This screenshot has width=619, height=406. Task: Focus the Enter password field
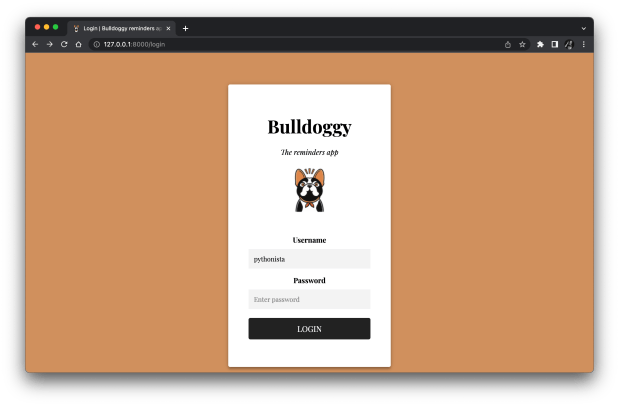coord(309,299)
